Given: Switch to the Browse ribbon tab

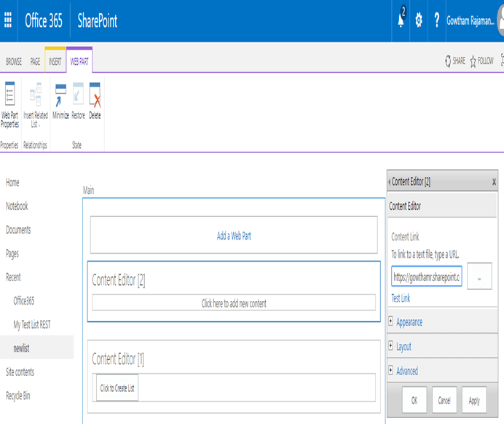Looking at the screenshot, I should point(14,61).
